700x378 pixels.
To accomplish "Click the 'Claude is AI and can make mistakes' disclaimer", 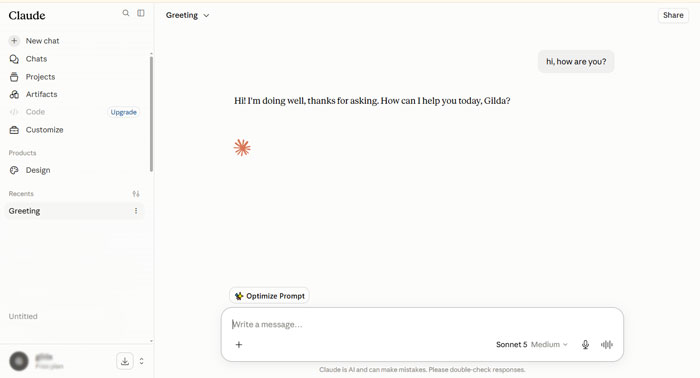I will coord(422,370).
